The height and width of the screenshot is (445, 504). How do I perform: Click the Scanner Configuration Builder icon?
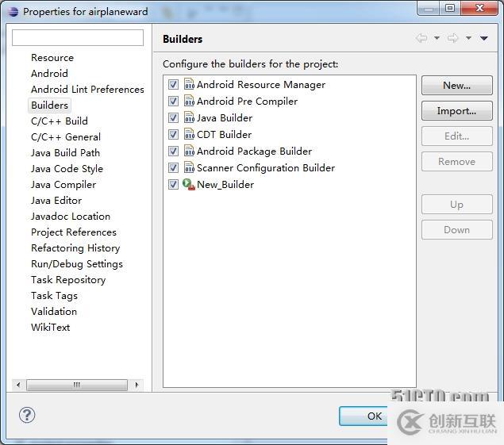(189, 167)
